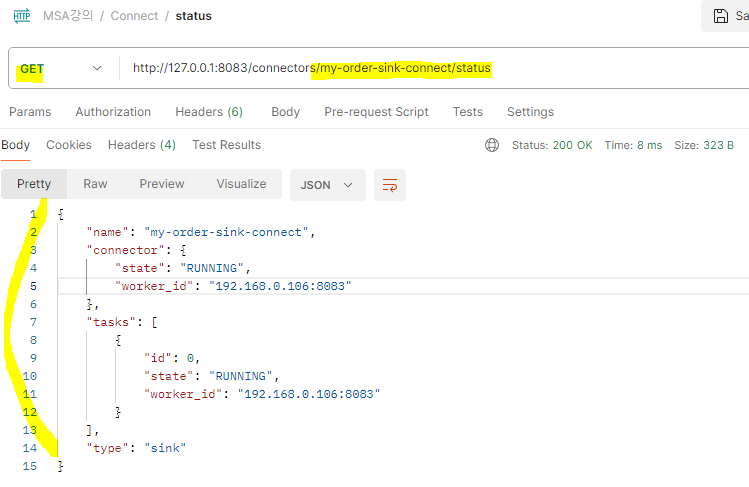The height and width of the screenshot is (487, 749).
Task: Click the HTTP request type icon
Action: point(22,16)
